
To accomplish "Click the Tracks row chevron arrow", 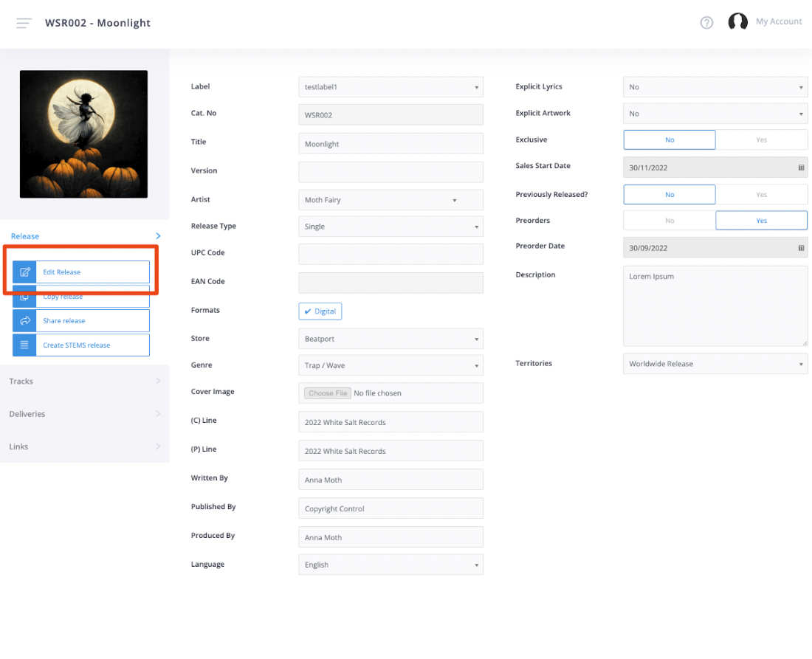I will pos(158,381).
